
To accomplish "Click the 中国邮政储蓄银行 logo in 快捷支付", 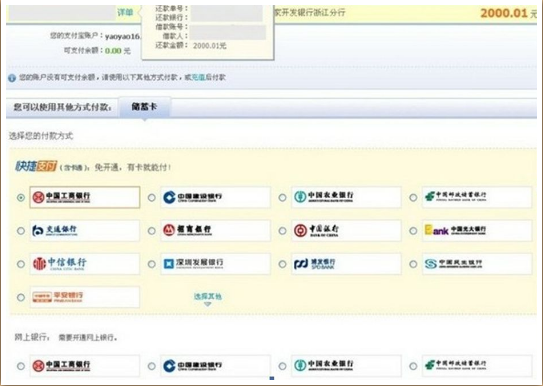I will point(477,197).
